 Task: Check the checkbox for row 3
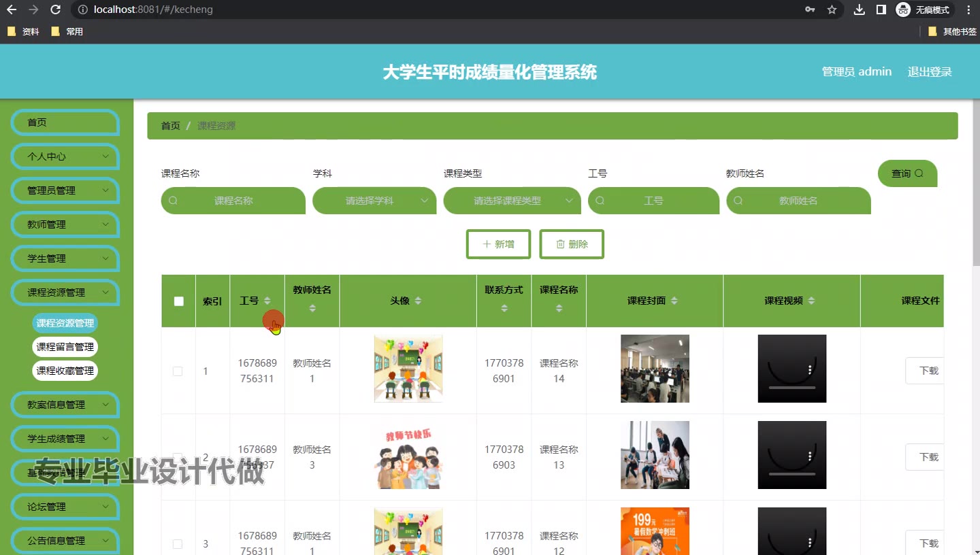[178, 544]
